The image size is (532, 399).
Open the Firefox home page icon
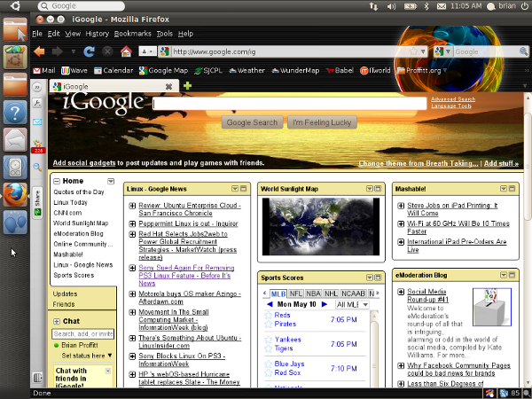coord(126,51)
